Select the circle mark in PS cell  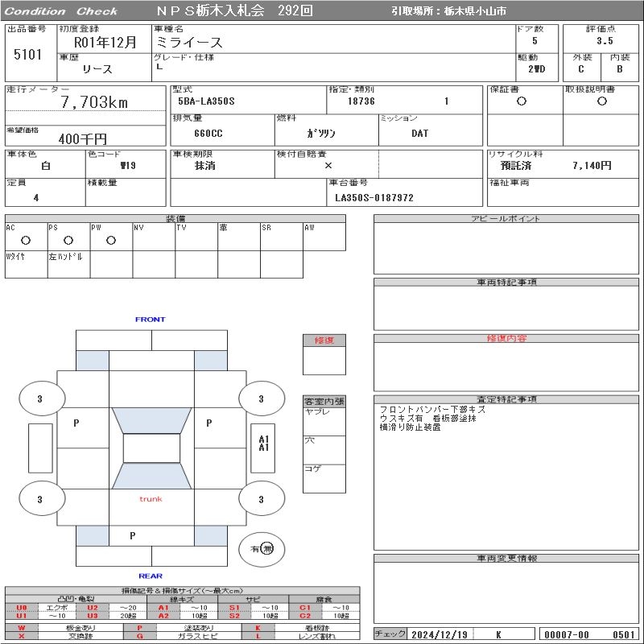click(68, 240)
